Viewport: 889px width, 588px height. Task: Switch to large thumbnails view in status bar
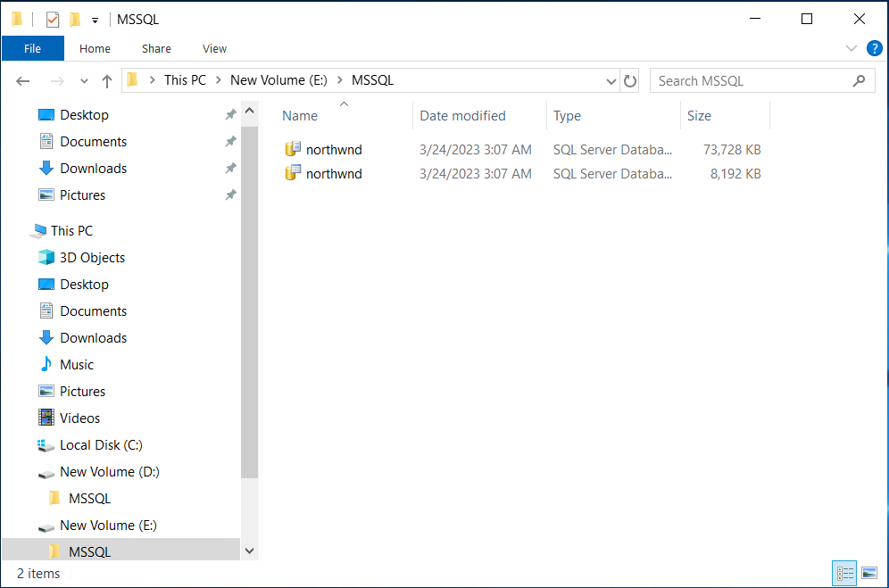point(869,573)
